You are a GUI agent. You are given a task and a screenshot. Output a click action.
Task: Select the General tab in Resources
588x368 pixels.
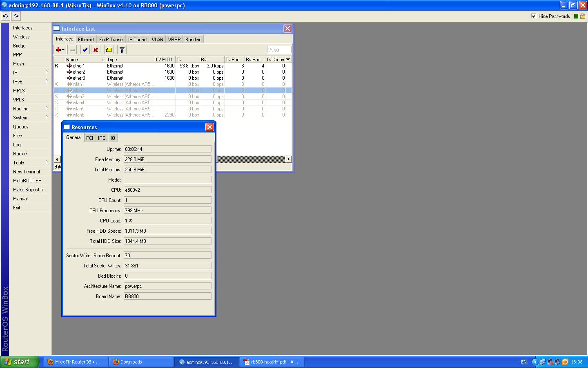(74, 137)
